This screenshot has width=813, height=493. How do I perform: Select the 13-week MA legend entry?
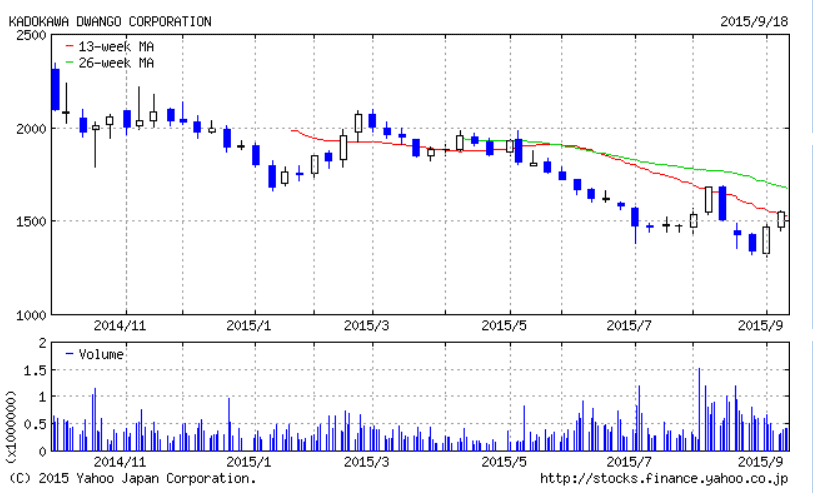coord(110,47)
